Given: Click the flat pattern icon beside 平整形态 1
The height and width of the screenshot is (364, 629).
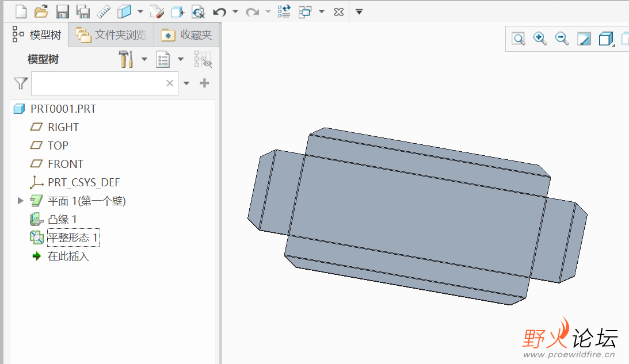Looking at the screenshot, I should 36,237.
